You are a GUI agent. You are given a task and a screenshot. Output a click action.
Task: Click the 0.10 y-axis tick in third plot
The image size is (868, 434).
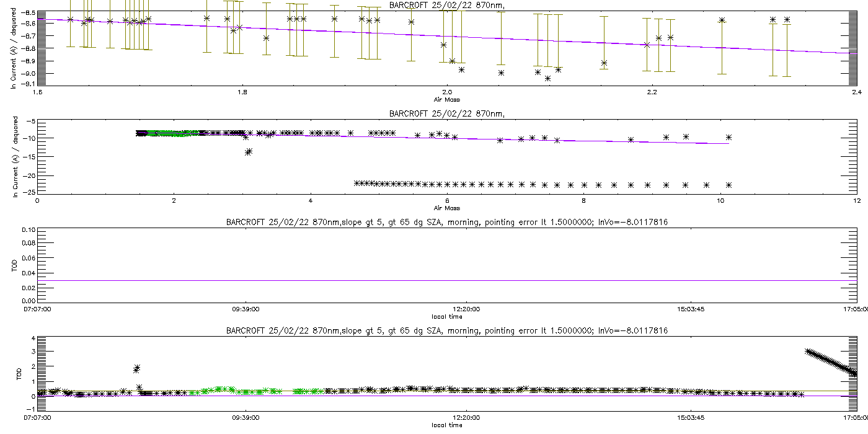[29, 230]
